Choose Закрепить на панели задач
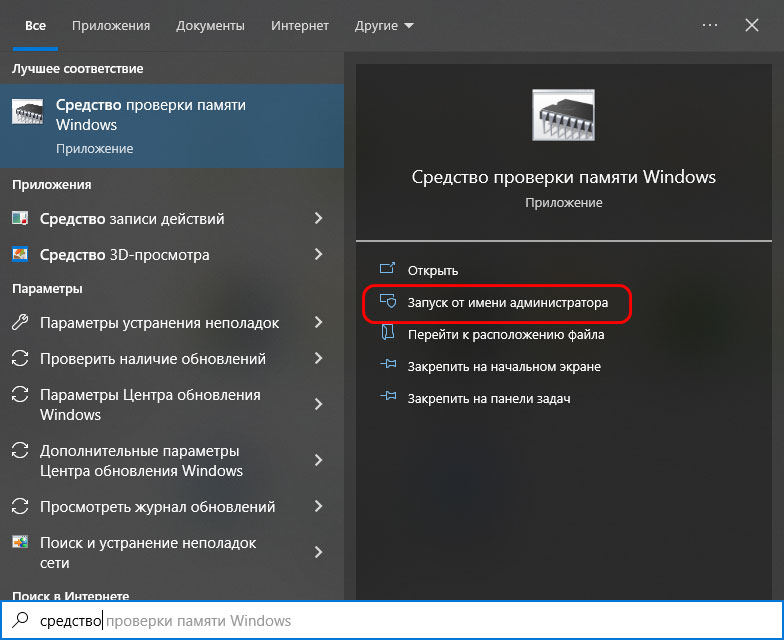Viewport: 784px width, 640px height. (x=489, y=398)
